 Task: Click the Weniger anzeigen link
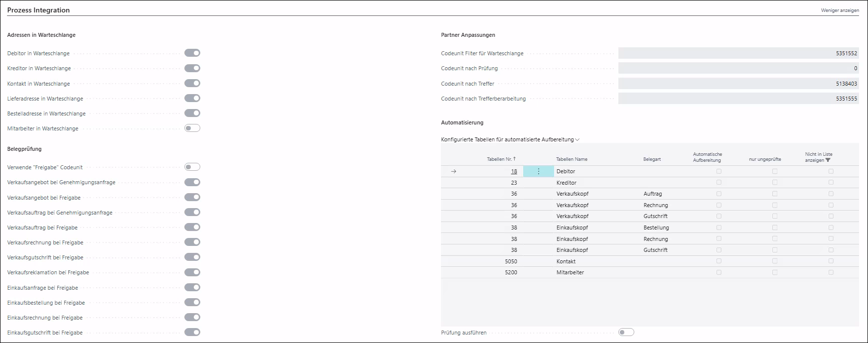(840, 10)
